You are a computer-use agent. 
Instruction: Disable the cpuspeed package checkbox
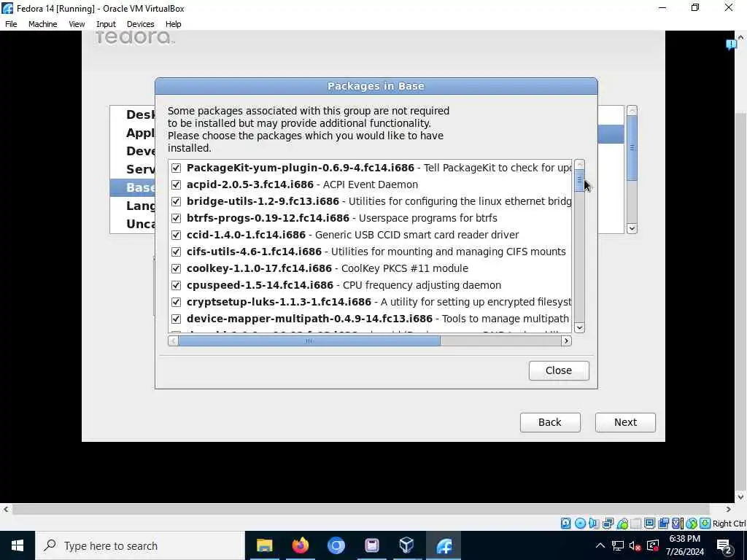click(x=177, y=285)
